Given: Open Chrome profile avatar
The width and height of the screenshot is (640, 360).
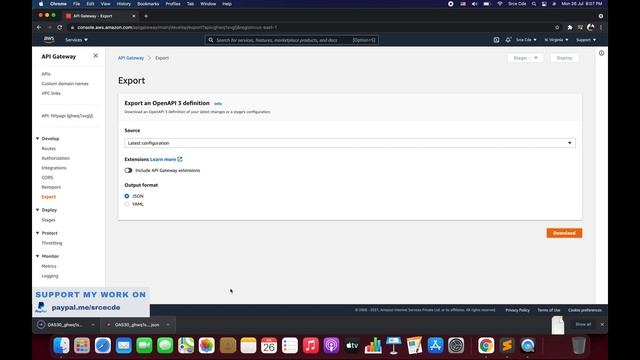Looking at the screenshot, I should click(591, 27).
